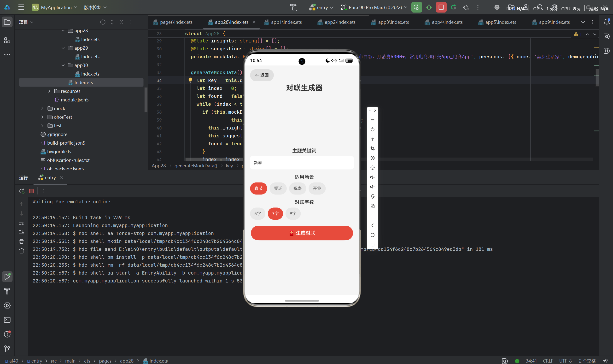Rotate the emulator screen

(373, 196)
